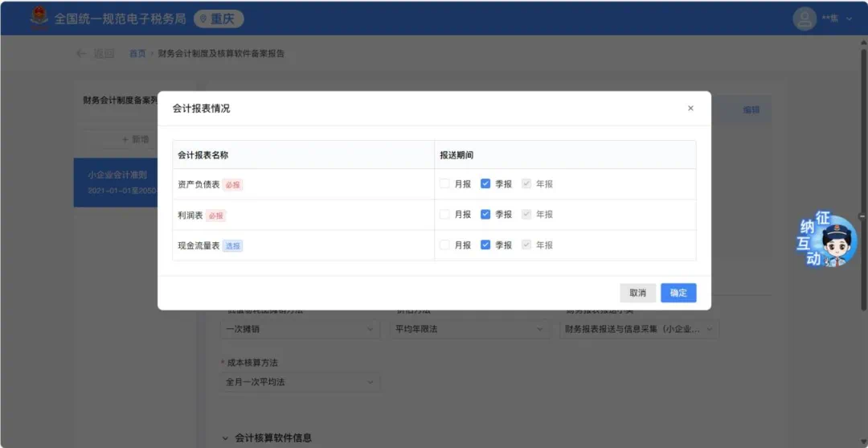Click 年报 checkbox in 利润表 row
The width and height of the screenshot is (868, 448).
(526, 214)
